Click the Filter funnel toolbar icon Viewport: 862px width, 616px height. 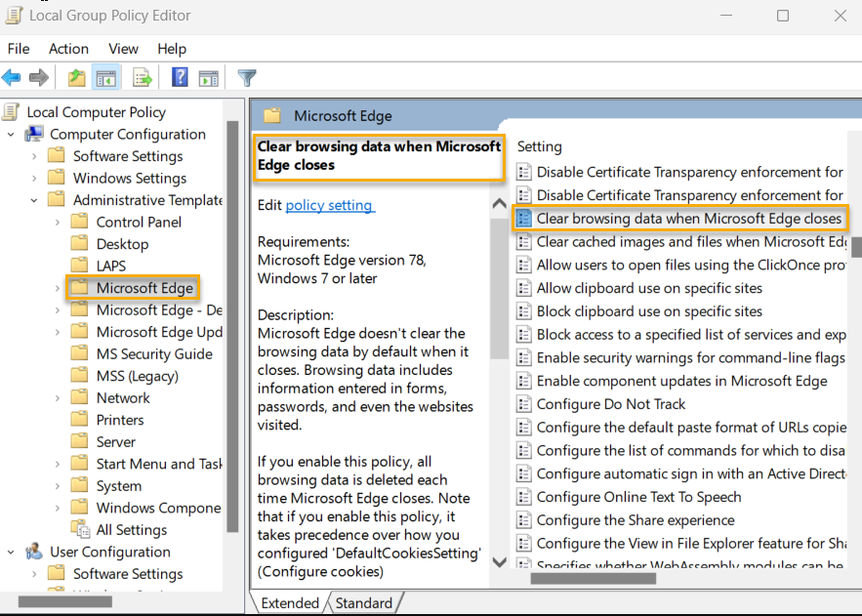pos(247,77)
